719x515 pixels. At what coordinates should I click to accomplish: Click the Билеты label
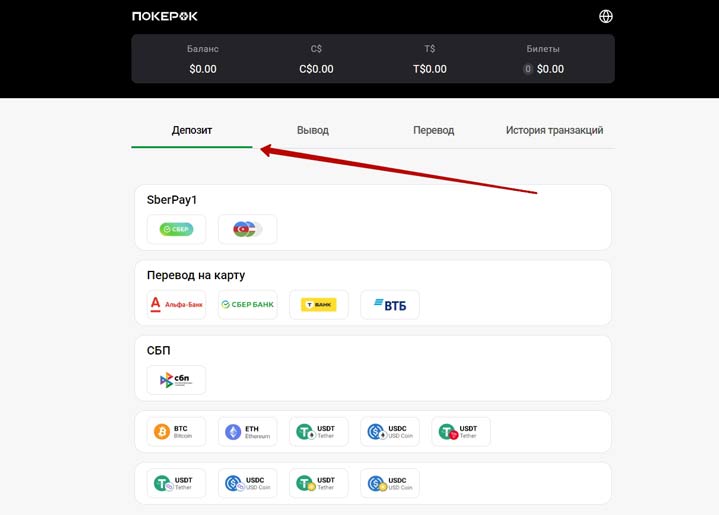pyautogui.click(x=543, y=49)
